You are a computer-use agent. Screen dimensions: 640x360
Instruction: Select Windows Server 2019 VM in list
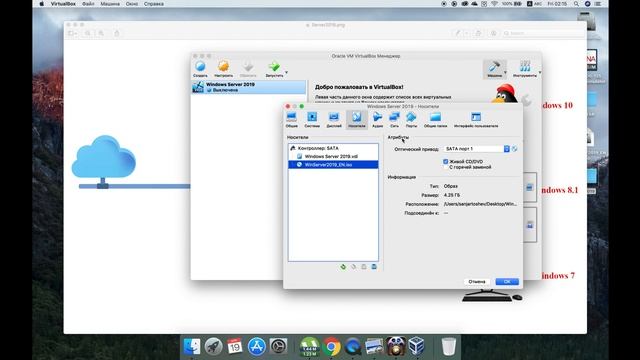coord(249,87)
